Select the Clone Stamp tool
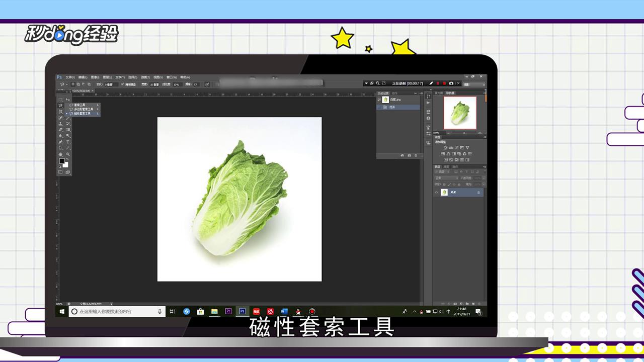The height and width of the screenshot is (362, 644). coord(60,124)
